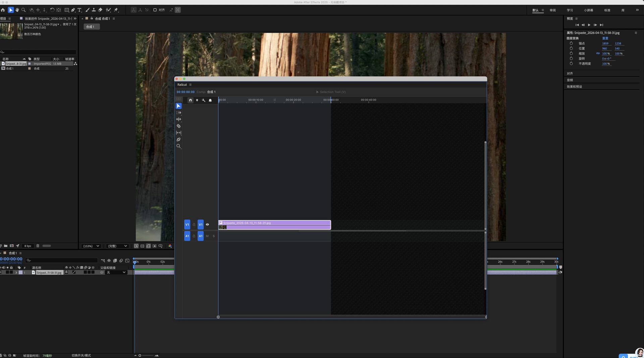644x358 pixels.
Task: Select the Razor tool in Railcut
Action: [x=178, y=126]
